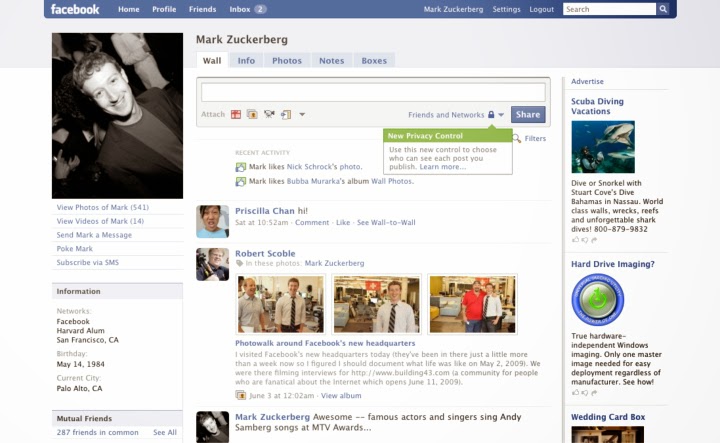Image resolution: width=720 pixels, height=443 pixels.
Task: Open Settings in the top bar
Action: [506, 9]
